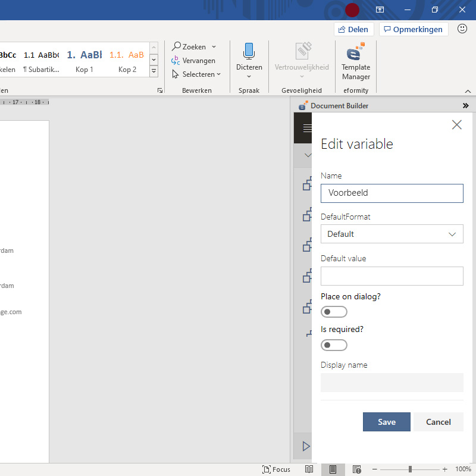
Task: Toggle Focus mode in status bar
Action: click(x=277, y=469)
